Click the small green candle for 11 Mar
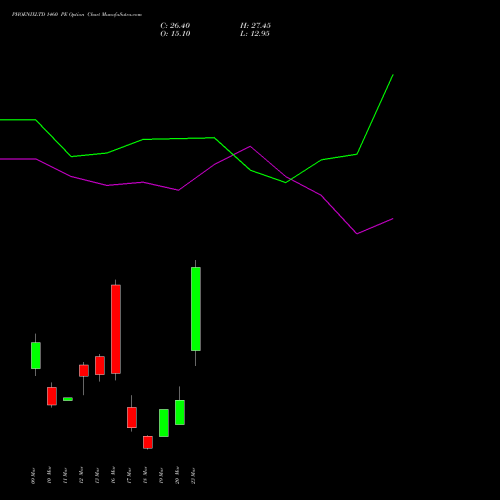The image size is (500, 500). (x=68, y=399)
